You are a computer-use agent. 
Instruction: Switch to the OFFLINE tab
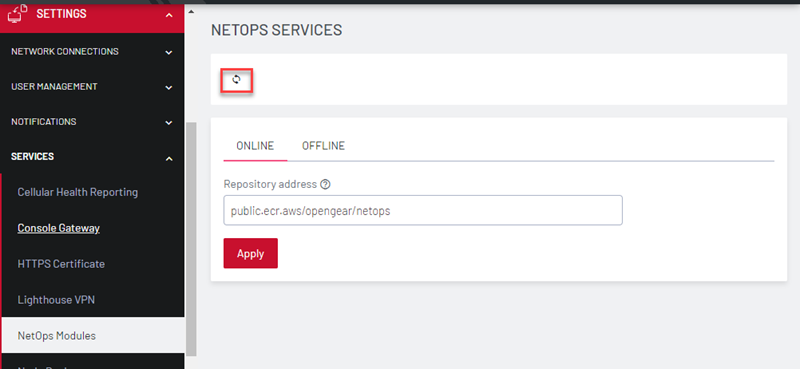tap(323, 146)
